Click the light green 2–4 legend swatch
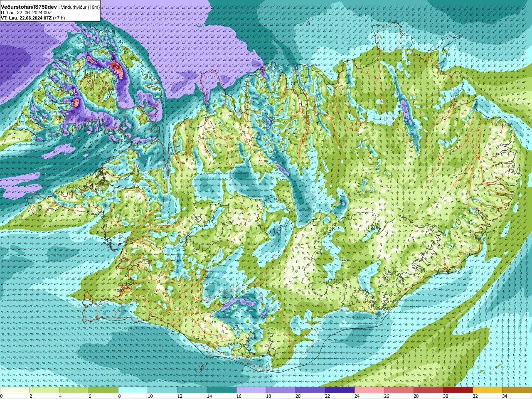The image size is (532, 399). (x=44, y=390)
